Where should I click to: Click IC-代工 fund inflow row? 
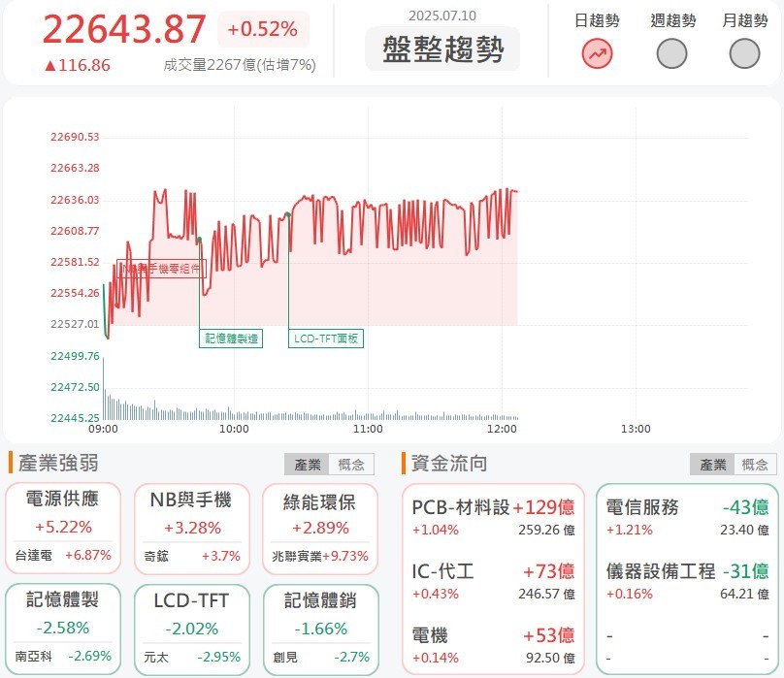pyautogui.click(x=493, y=582)
